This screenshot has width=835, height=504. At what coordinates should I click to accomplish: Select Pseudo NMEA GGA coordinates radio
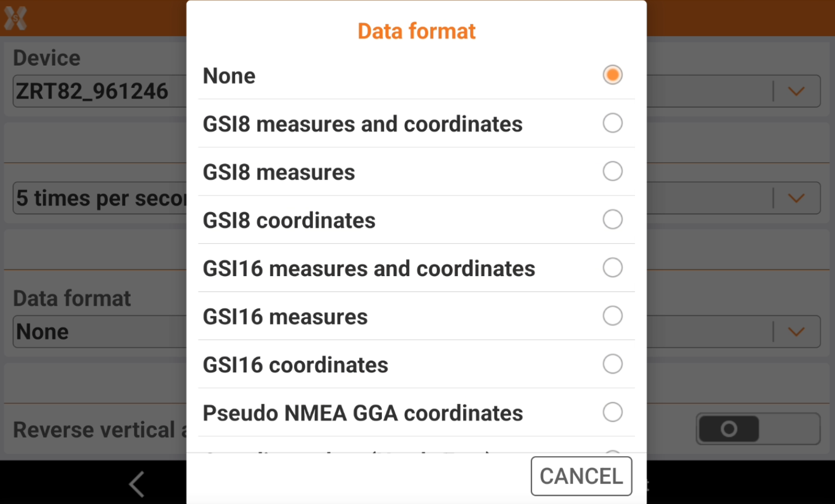tap(612, 412)
